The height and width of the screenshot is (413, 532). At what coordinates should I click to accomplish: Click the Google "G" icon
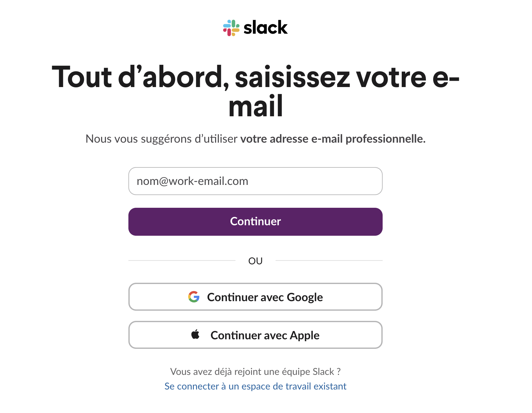(194, 297)
